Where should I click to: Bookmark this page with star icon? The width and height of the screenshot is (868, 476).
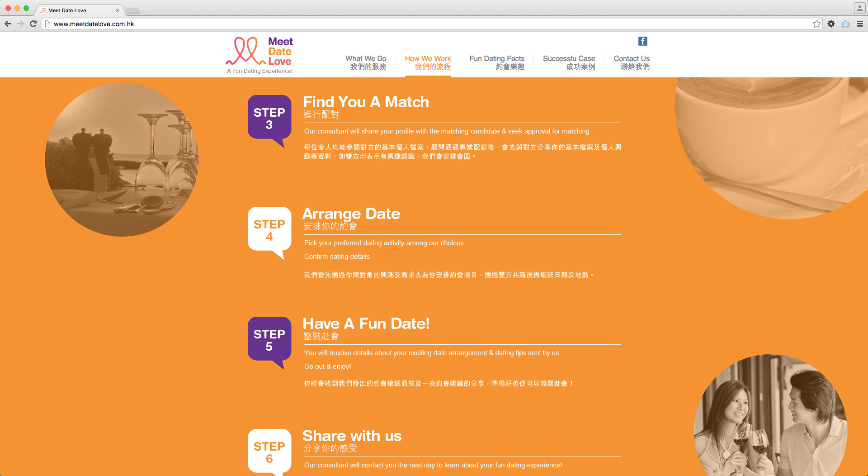coord(816,24)
